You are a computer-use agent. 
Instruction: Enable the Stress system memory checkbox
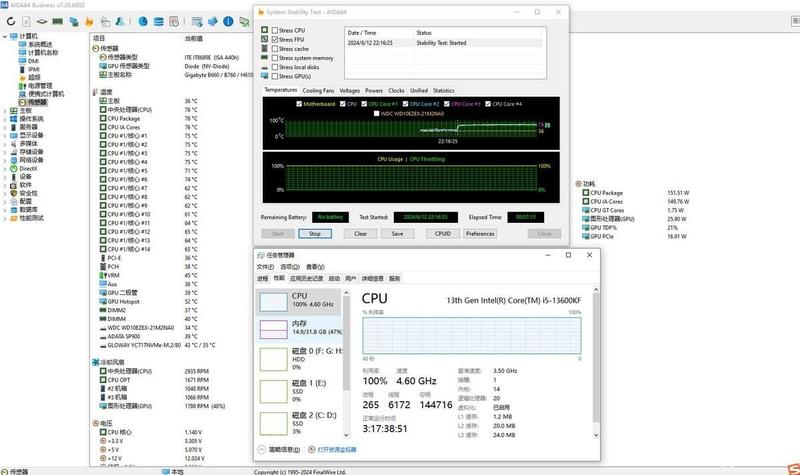click(x=275, y=58)
